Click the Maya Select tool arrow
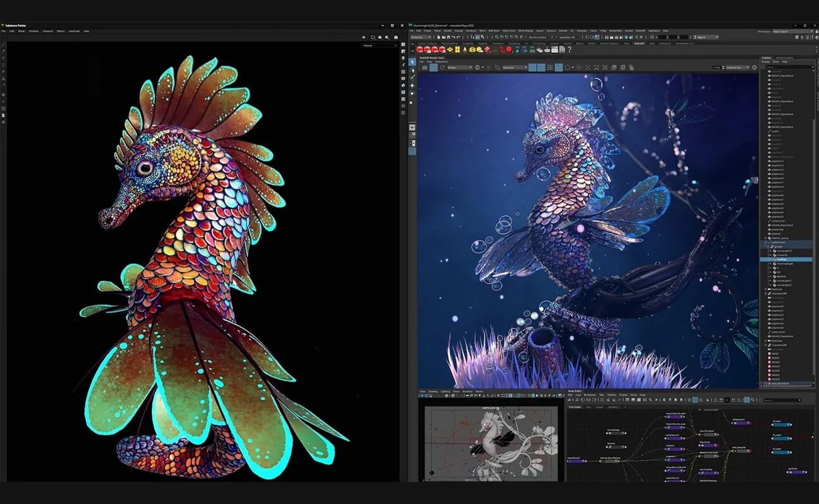Image resolution: width=819 pixels, height=504 pixels. tap(413, 62)
